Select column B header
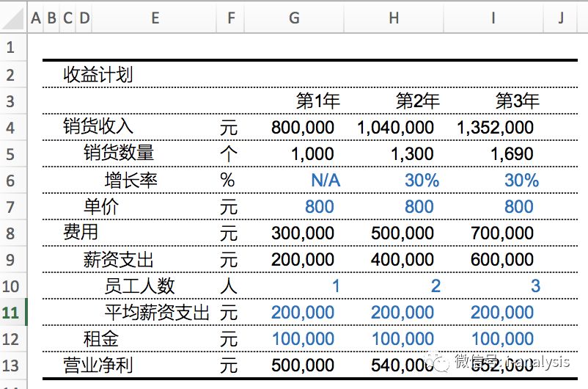Image resolution: width=588 pixels, height=389 pixels. [52, 18]
